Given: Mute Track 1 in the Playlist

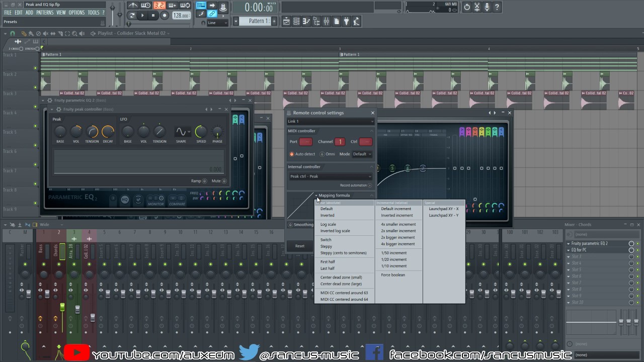Looking at the screenshot, I should click(x=35, y=68).
